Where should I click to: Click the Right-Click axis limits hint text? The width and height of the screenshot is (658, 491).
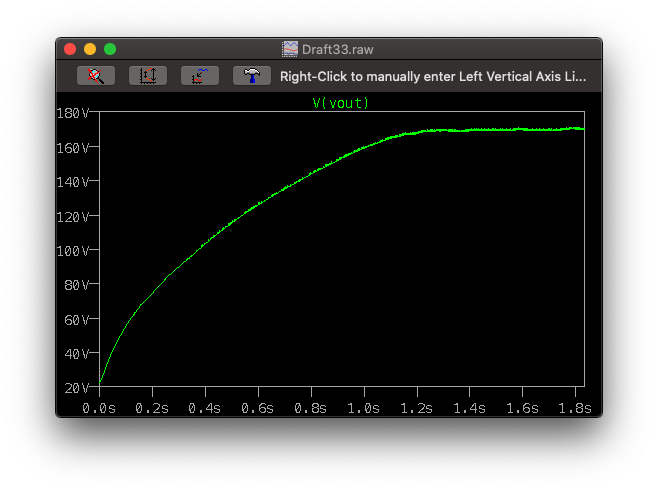(x=433, y=76)
